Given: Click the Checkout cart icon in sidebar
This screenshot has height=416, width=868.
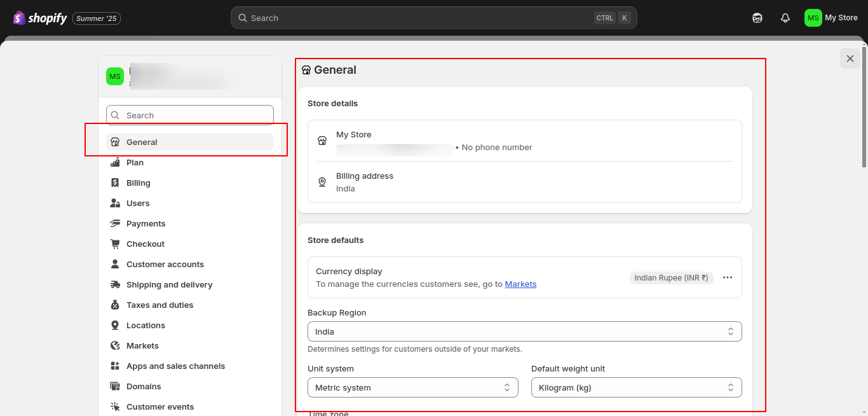Looking at the screenshot, I should [115, 244].
